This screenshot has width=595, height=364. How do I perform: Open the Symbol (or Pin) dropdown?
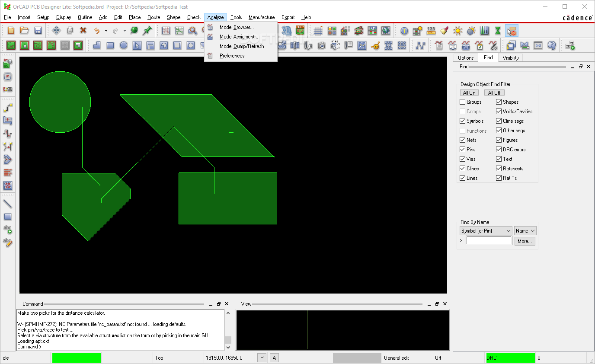[x=486, y=231]
